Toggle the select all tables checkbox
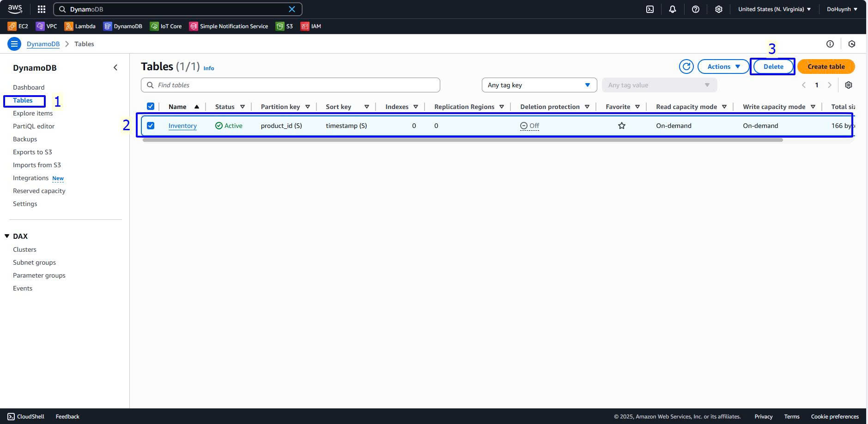This screenshot has width=868, height=424. [x=151, y=107]
